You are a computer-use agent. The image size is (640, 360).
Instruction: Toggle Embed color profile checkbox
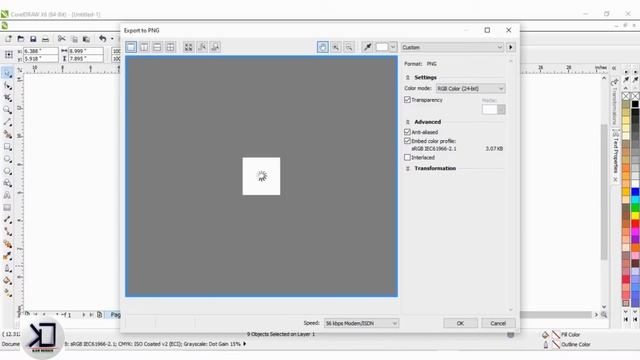407,141
